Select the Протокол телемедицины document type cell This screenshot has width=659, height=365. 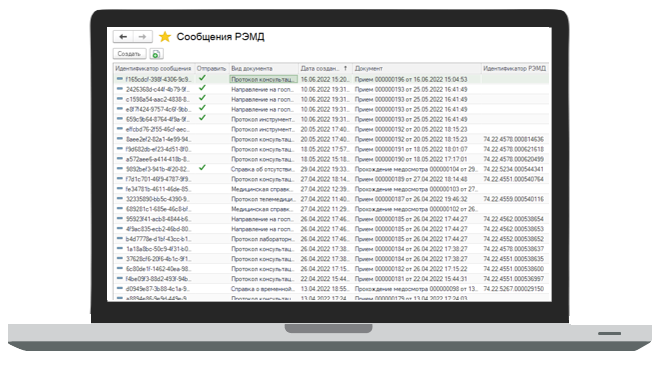click(x=263, y=199)
